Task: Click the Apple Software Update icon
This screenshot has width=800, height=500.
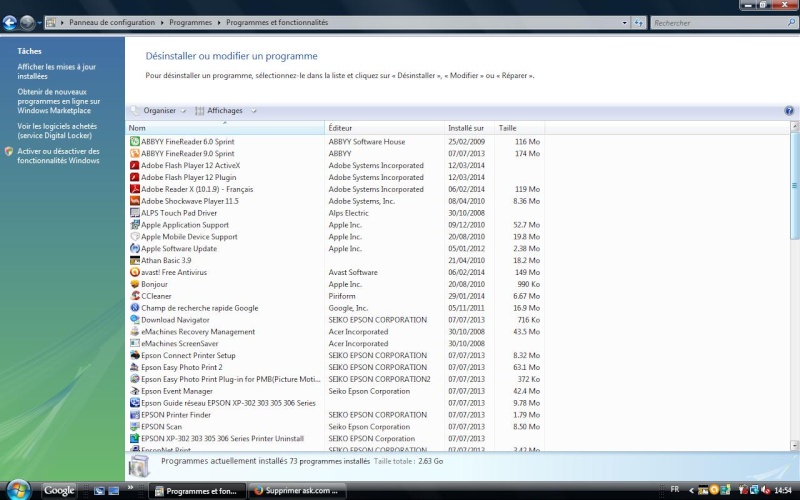Action: 135,248
